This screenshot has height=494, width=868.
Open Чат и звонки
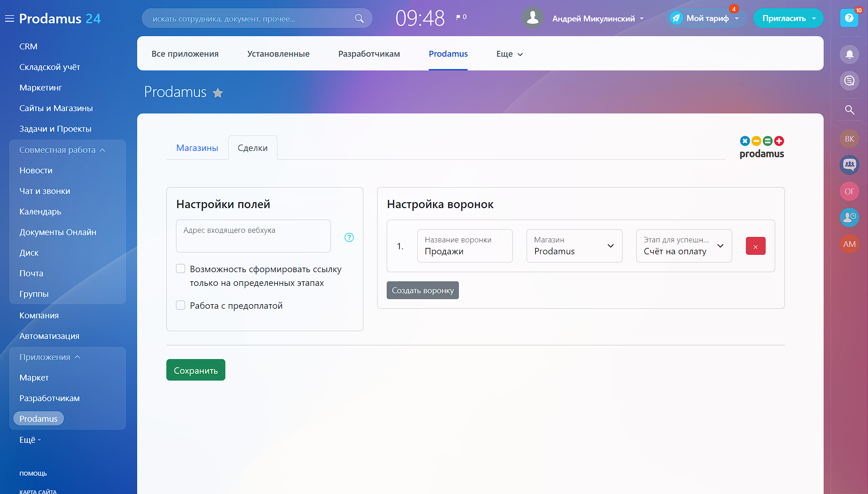[x=45, y=191]
